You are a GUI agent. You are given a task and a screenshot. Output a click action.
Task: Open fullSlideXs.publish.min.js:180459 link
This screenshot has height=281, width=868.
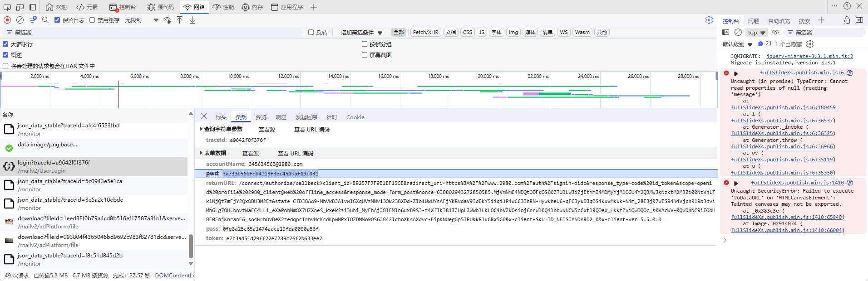pos(783,107)
